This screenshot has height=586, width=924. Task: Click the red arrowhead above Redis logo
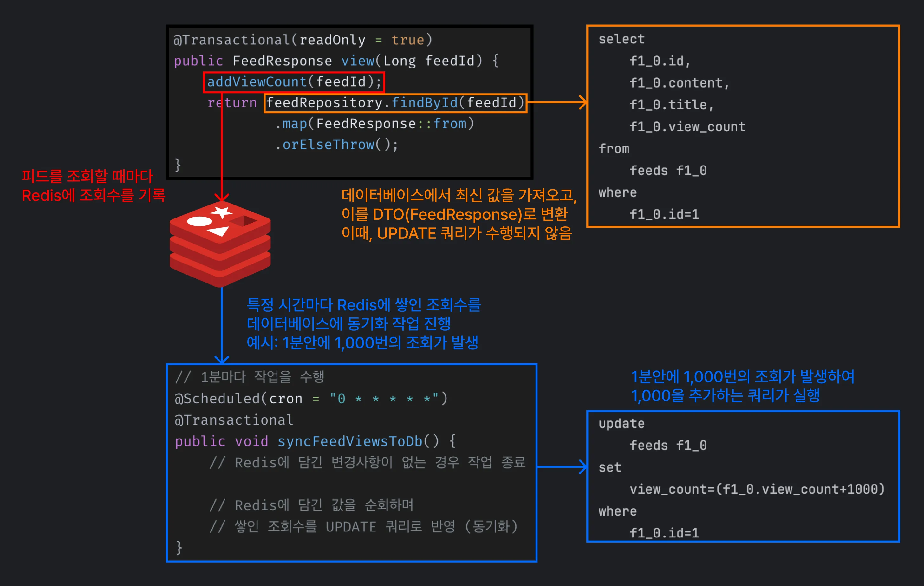coord(222,197)
